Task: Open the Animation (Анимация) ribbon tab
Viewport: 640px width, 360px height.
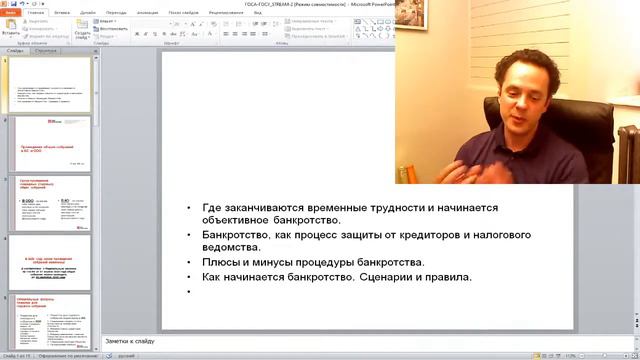Action: 148,13
